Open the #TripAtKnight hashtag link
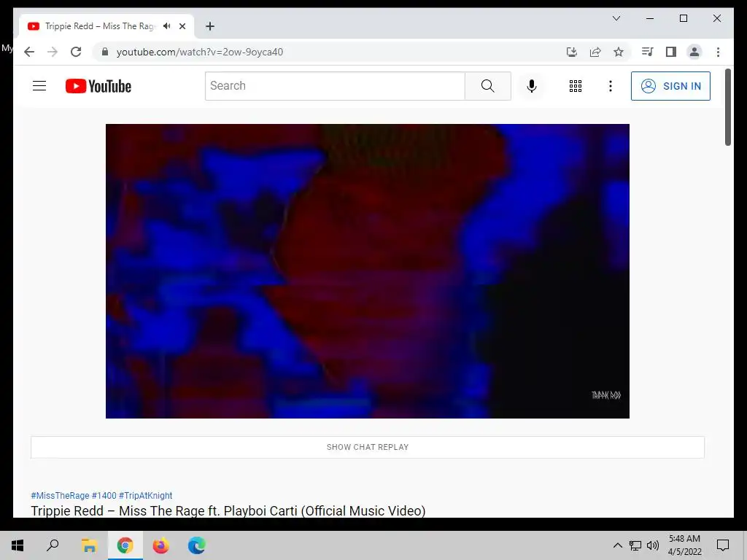This screenshot has height=560, width=747. (x=145, y=495)
